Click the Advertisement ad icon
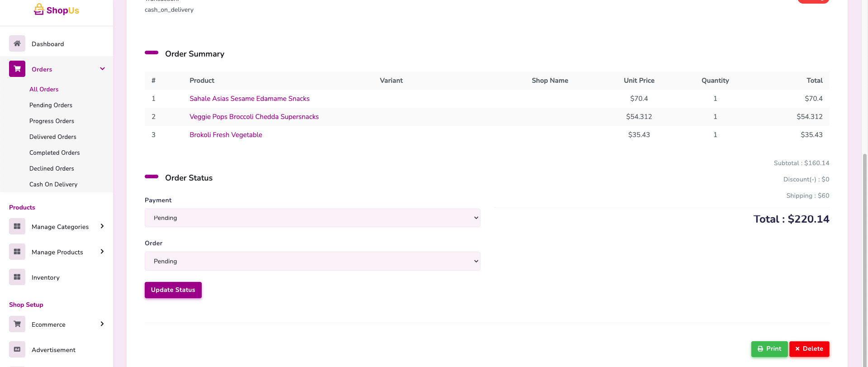The height and width of the screenshot is (367, 868). [x=17, y=349]
